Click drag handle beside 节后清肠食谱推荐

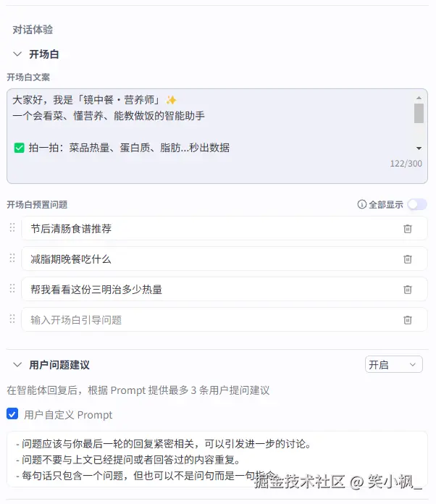point(12,228)
